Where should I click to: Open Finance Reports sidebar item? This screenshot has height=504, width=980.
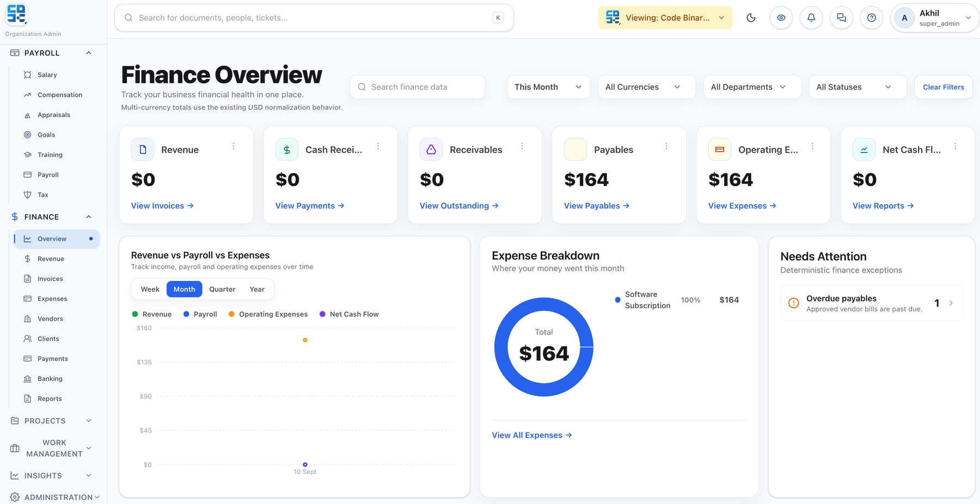(57, 399)
